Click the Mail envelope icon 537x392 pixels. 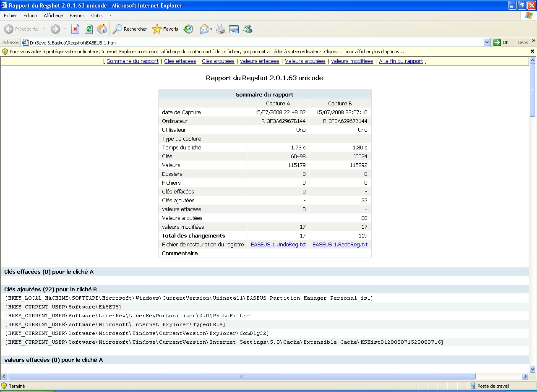204,29
